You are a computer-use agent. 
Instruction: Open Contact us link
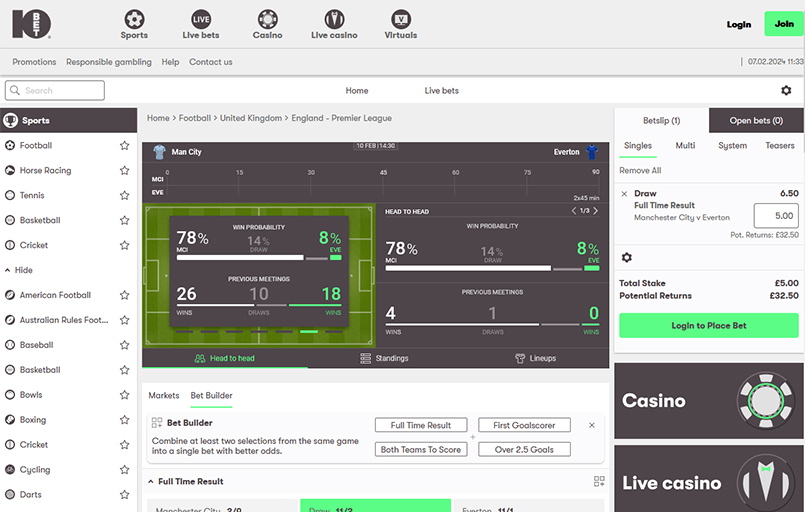210,62
